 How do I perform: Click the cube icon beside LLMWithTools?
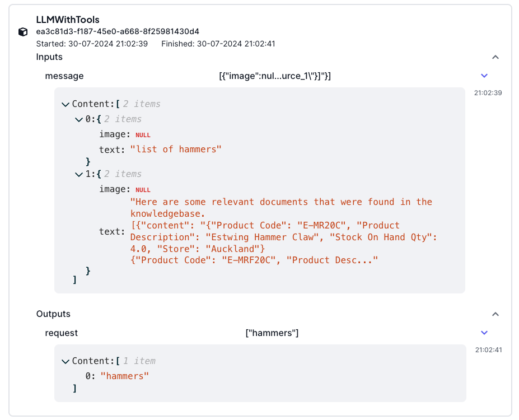pyautogui.click(x=23, y=32)
